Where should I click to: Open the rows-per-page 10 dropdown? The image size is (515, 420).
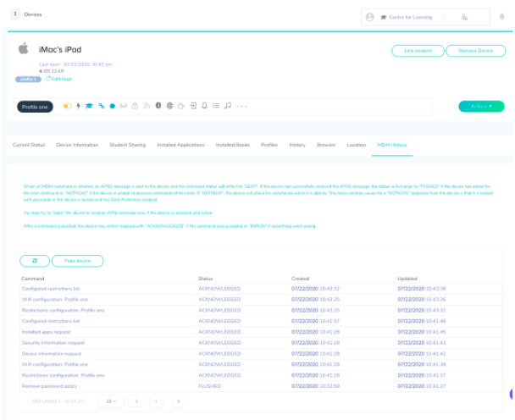(x=111, y=401)
